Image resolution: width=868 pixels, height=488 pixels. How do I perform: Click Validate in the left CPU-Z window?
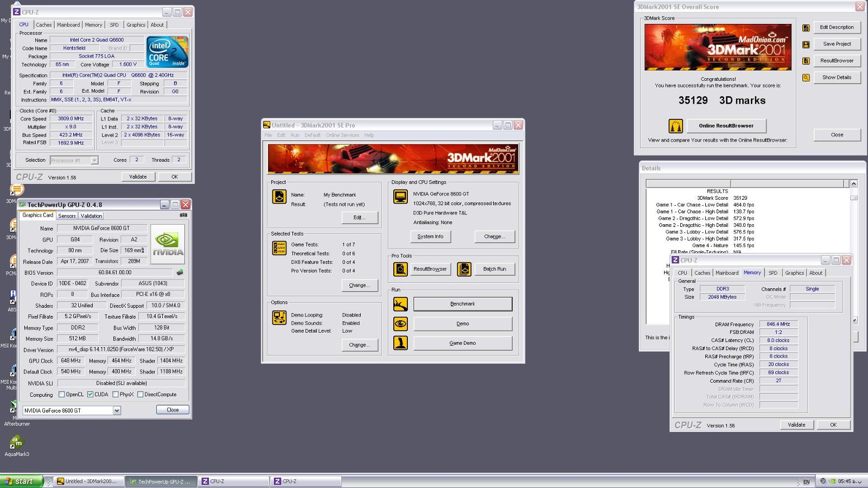138,177
